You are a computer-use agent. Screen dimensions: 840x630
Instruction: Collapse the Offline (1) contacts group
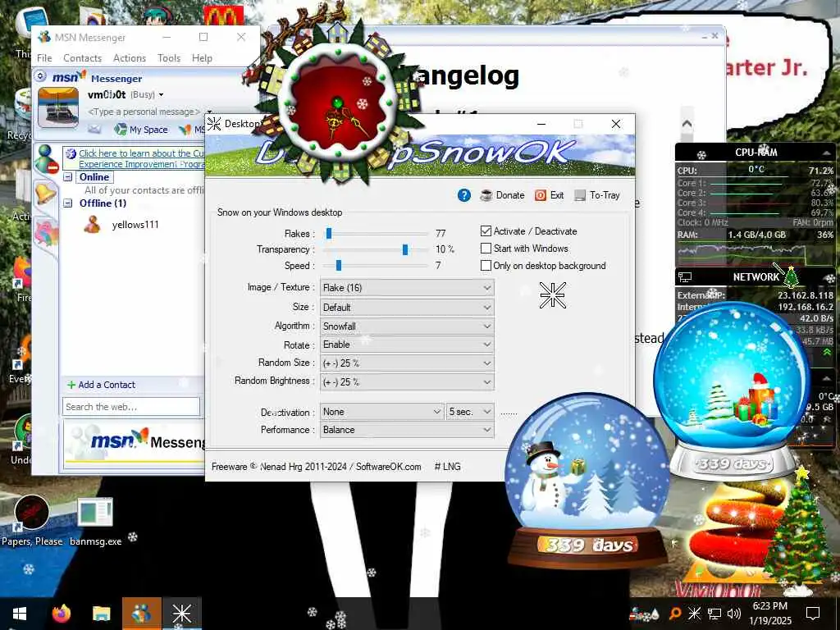68,203
